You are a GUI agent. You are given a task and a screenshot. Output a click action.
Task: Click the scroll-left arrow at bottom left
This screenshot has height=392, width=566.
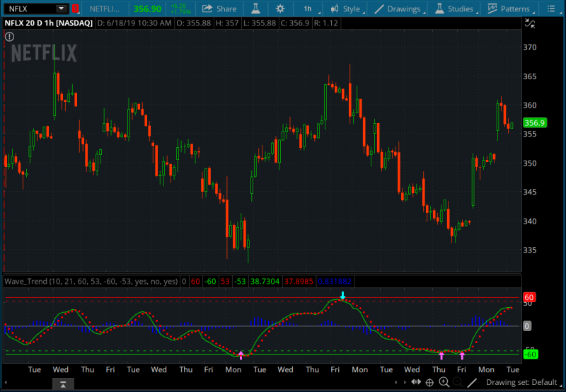point(6,382)
